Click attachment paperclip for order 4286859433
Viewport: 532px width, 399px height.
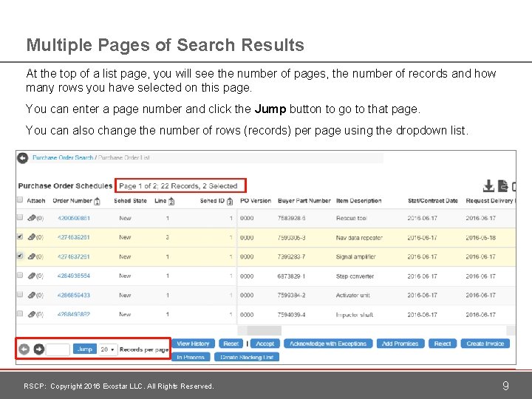(x=32, y=295)
